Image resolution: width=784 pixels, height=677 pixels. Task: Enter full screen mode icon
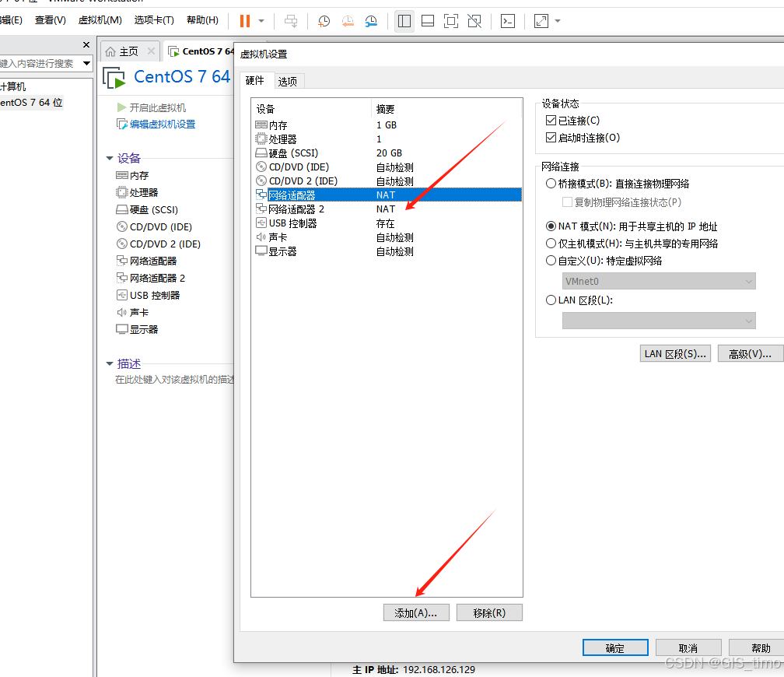click(451, 21)
